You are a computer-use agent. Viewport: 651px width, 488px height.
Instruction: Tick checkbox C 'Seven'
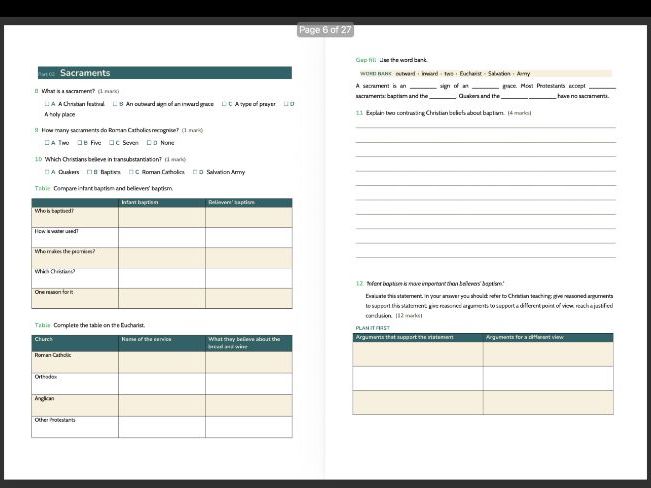[111, 142]
